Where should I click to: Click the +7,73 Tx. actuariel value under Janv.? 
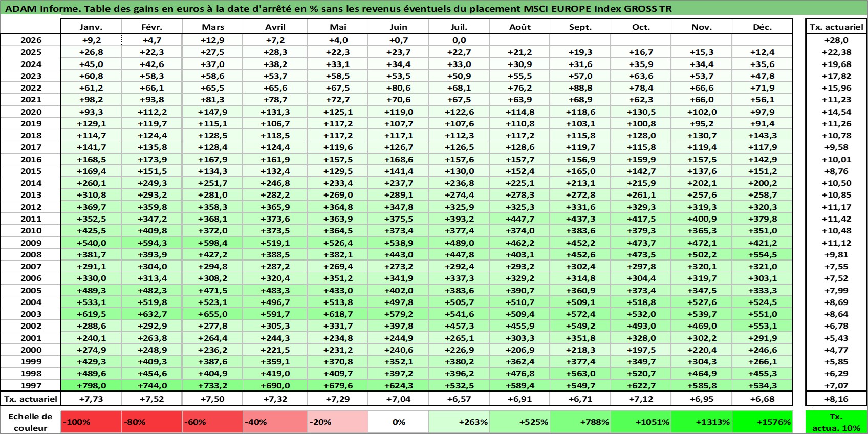pyautogui.click(x=91, y=399)
